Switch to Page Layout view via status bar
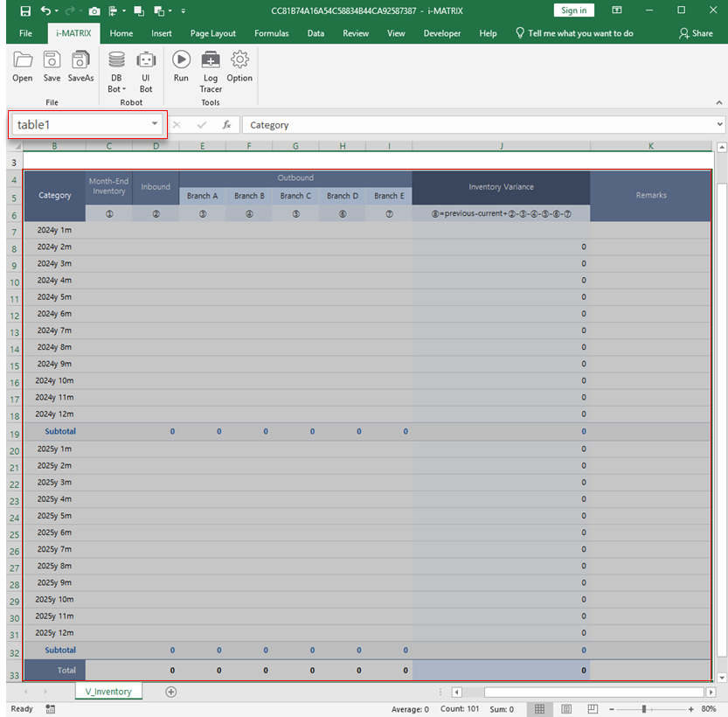Screen dimensions: 728x717 (565, 708)
